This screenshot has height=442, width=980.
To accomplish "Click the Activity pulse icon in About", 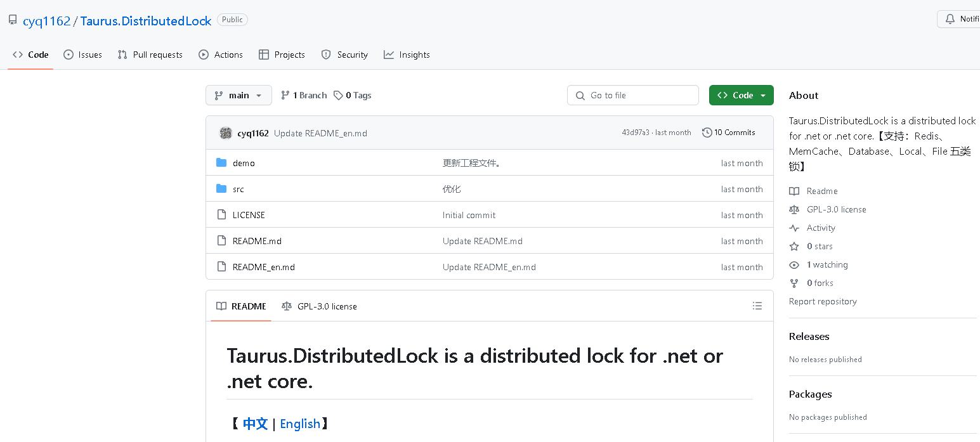I will pyautogui.click(x=794, y=228).
